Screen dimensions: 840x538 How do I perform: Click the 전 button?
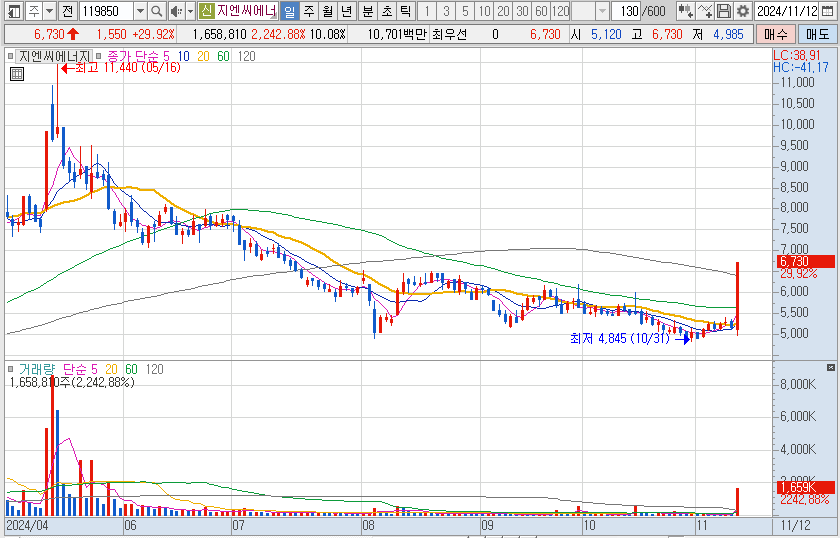click(x=67, y=11)
